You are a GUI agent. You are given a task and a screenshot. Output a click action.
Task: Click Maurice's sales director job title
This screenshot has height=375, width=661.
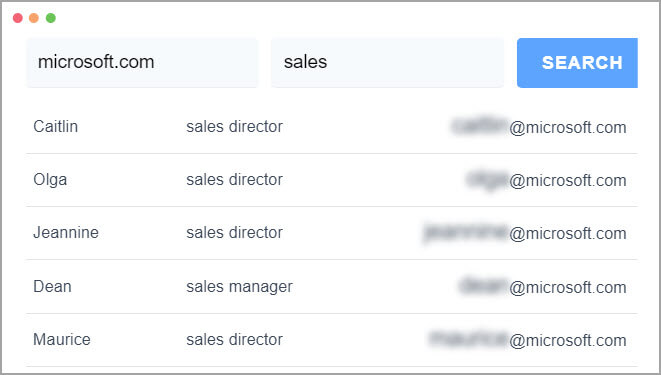click(x=234, y=340)
